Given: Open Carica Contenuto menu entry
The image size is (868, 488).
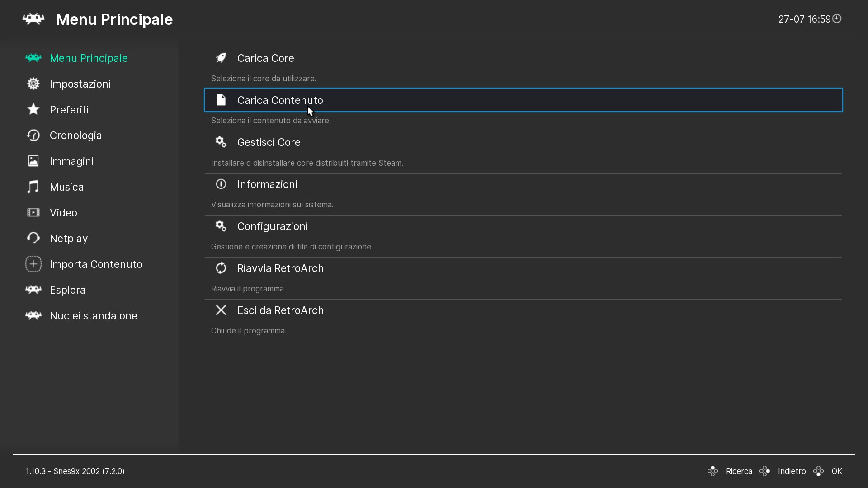Looking at the screenshot, I should [280, 100].
